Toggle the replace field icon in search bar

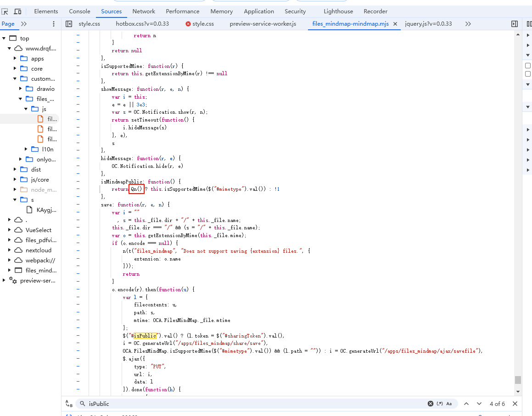point(69,404)
